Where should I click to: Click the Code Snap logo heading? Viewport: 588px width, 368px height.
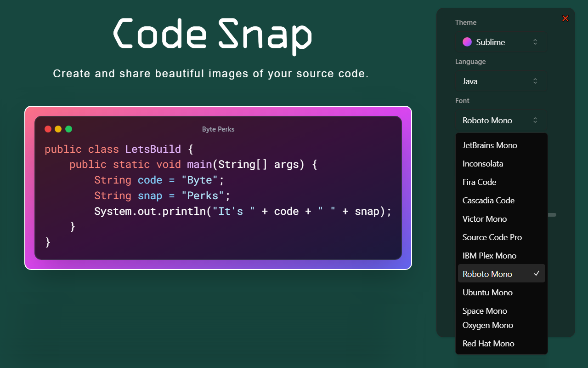213,36
